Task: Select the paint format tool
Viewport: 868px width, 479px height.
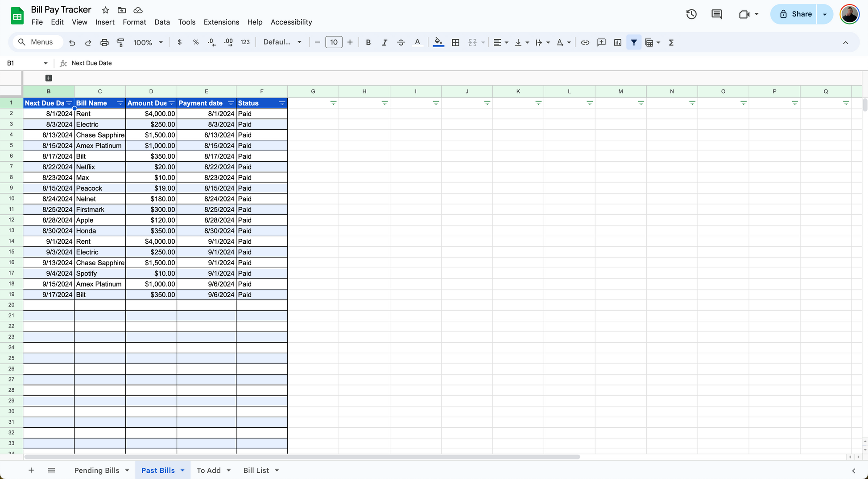Action: [120, 42]
